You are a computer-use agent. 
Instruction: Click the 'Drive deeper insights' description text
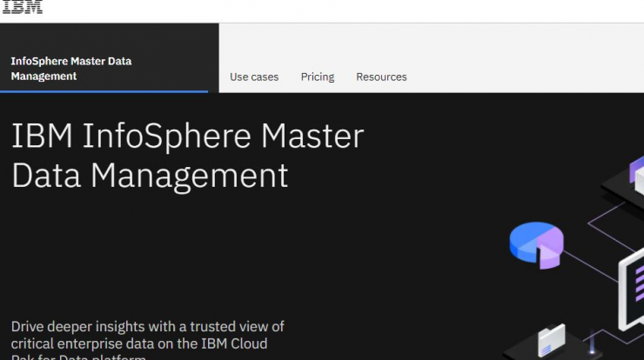click(x=148, y=340)
